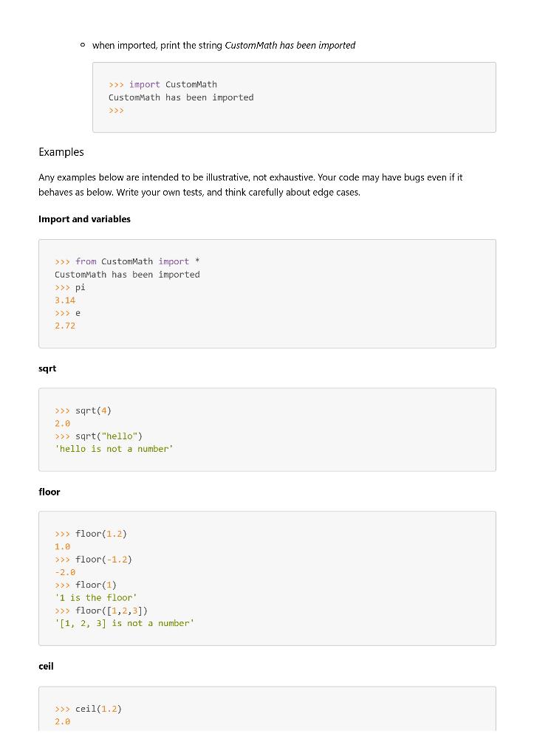Click the line '>>> import CustomMath'
Viewport: 534px width, 756px height.
coord(162,84)
